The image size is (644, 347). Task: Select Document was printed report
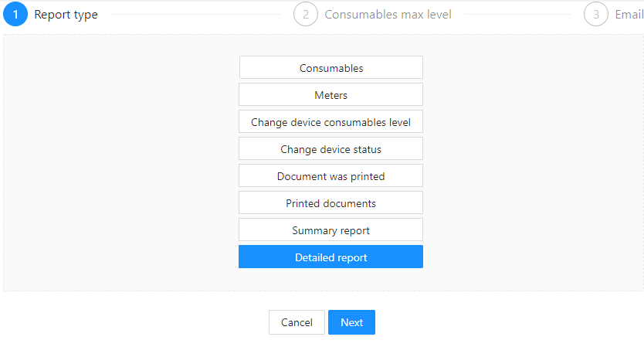(x=331, y=176)
